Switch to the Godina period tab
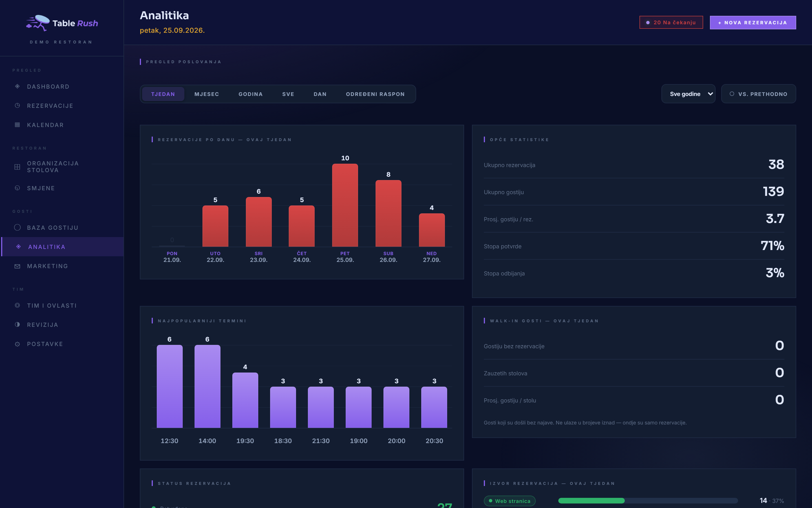Viewport: 812px width, 508px height. 251,94
